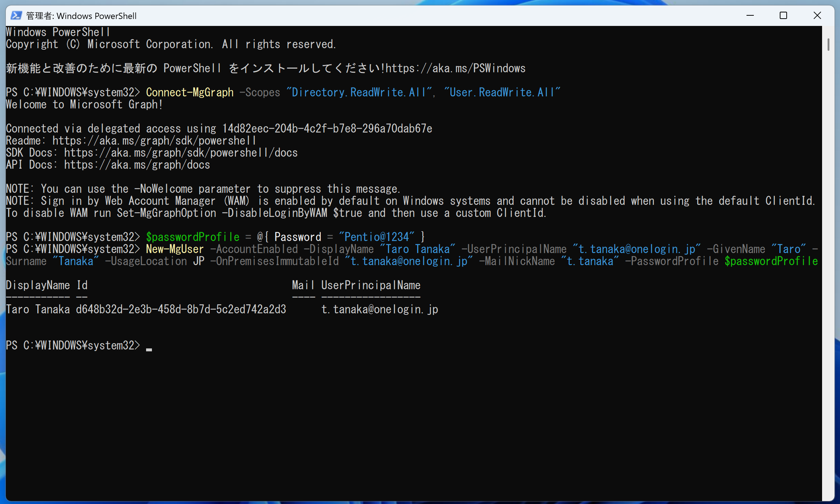Image resolution: width=840 pixels, height=504 pixels.
Task: Click the Id column header
Action: coord(82,285)
